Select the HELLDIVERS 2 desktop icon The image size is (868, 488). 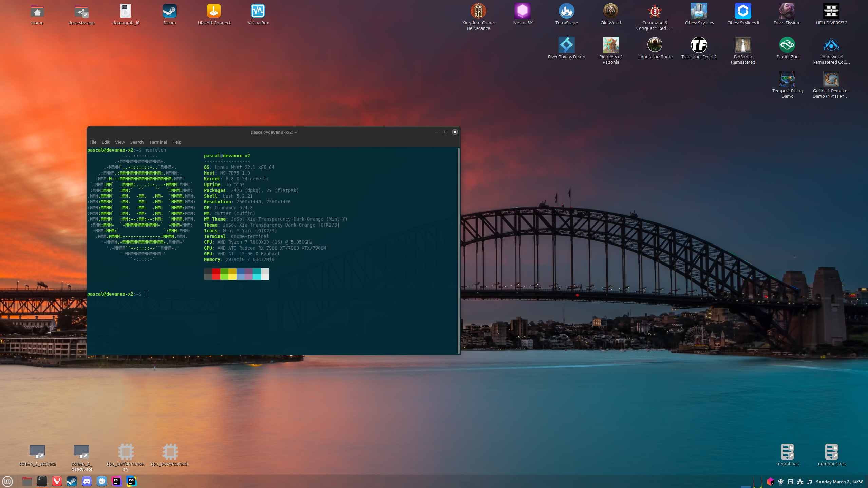pos(831,12)
